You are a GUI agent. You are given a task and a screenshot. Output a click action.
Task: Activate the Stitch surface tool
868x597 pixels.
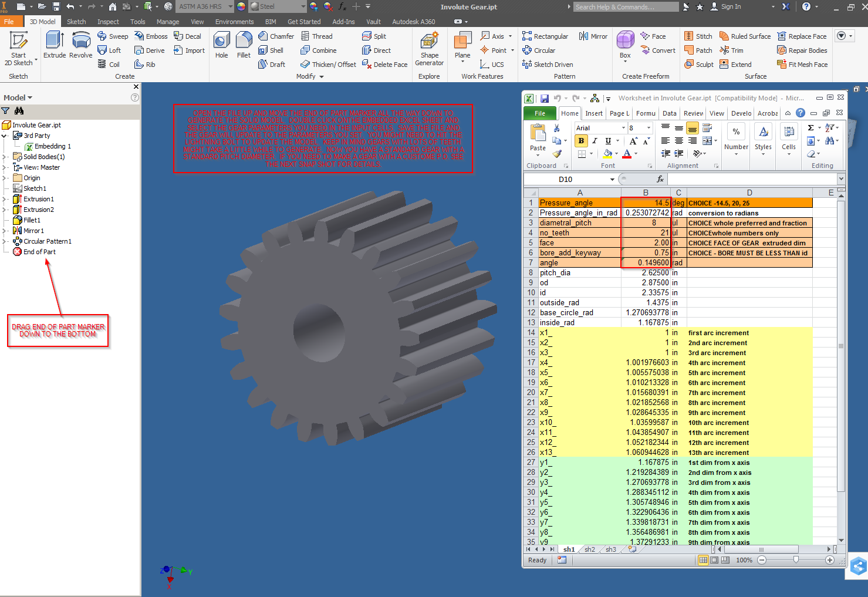698,36
